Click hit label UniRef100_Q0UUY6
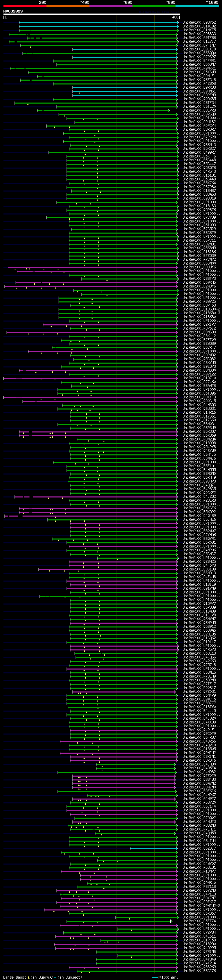Screen dimensions: 222x980 pos(199,267)
